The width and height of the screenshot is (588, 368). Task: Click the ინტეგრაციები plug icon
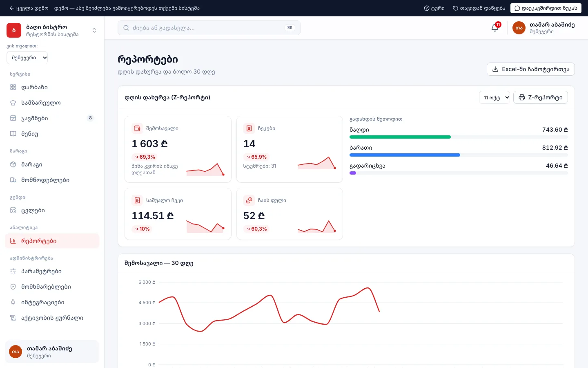point(13,302)
